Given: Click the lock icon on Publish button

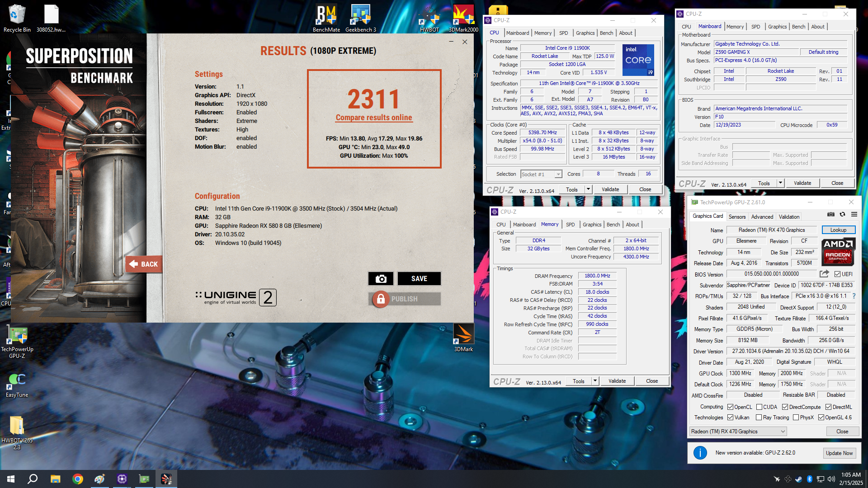Looking at the screenshot, I should pos(381,299).
